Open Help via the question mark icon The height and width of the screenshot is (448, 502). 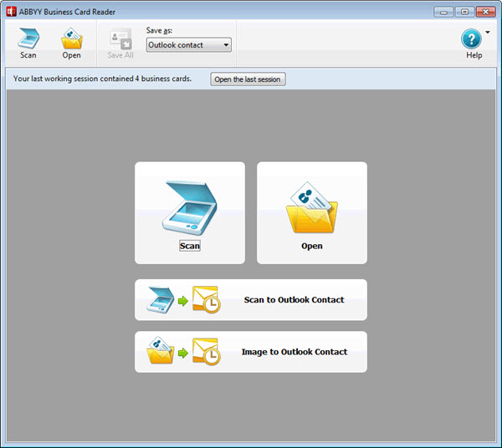click(x=472, y=39)
